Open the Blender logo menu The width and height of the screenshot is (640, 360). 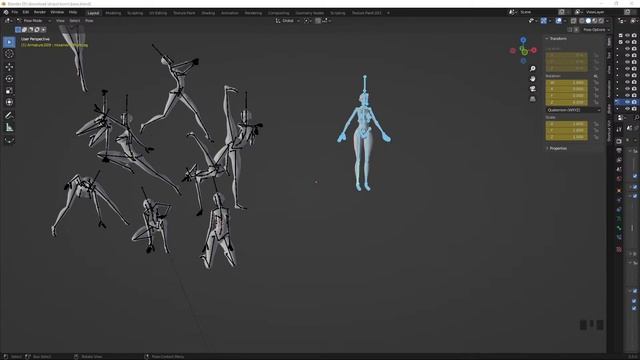tap(6, 13)
